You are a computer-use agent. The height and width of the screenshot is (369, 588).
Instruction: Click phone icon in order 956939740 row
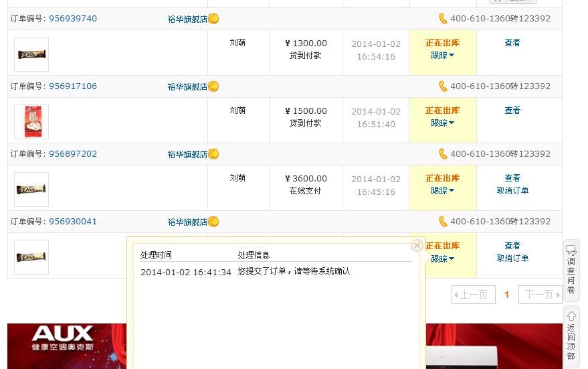(x=443, y=18)
